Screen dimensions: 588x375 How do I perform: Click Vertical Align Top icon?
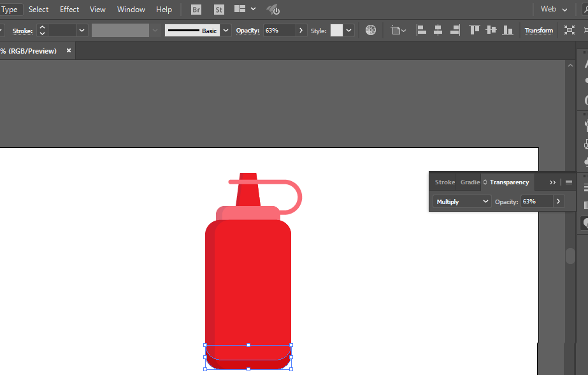click(474, 30)
